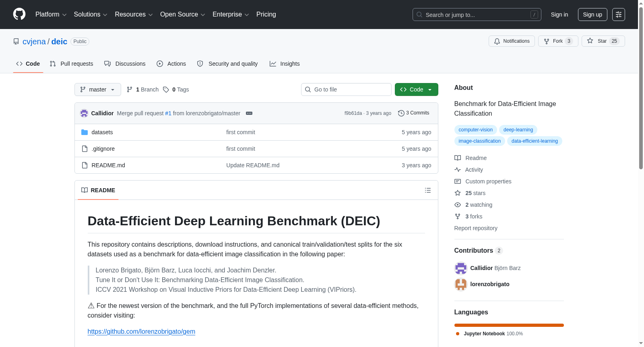This screenshot has height=347, width=644.
Task: Focus the Search or jump to field
Action: 477,15
